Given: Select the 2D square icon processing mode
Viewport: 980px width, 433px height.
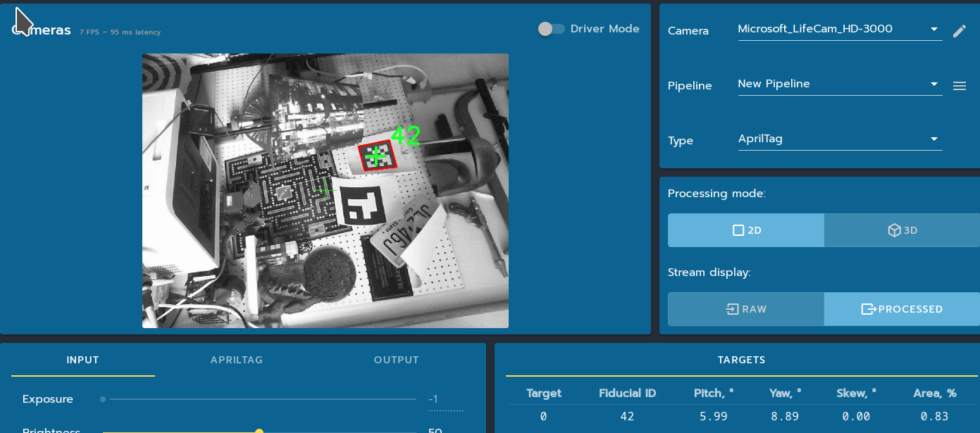Looking at the screenshot, I should coord(738,230).
